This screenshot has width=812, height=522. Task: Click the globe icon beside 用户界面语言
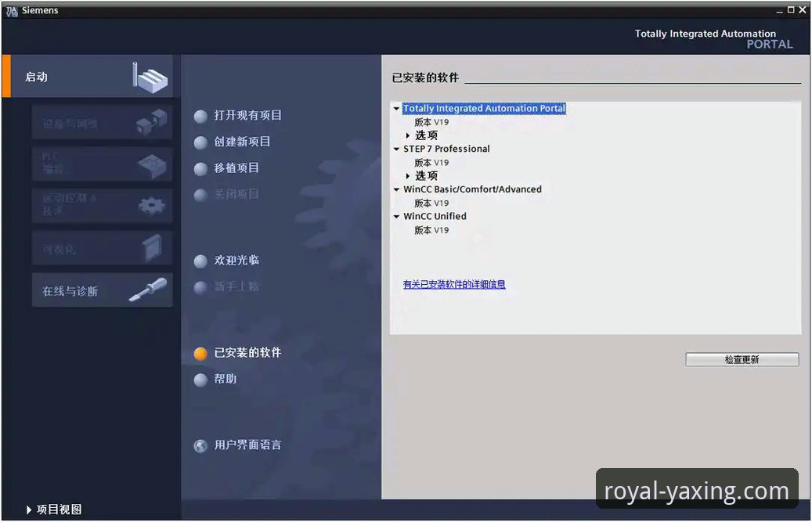pos(200,446)
